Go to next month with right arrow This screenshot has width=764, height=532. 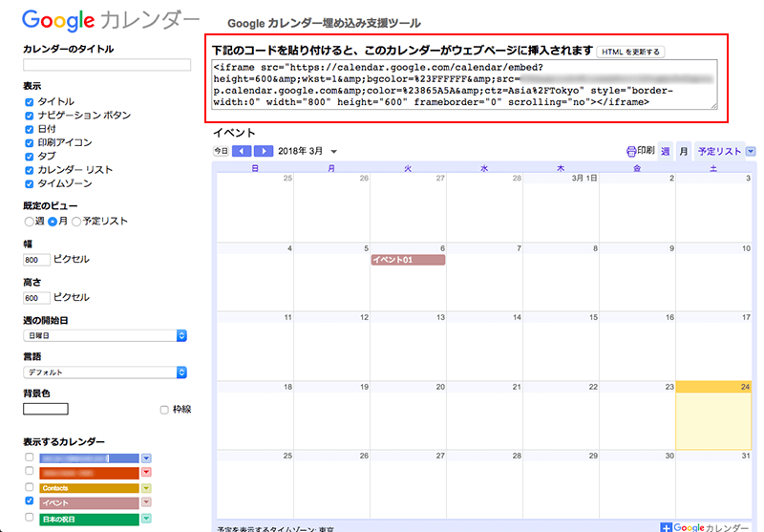[264, 151]
